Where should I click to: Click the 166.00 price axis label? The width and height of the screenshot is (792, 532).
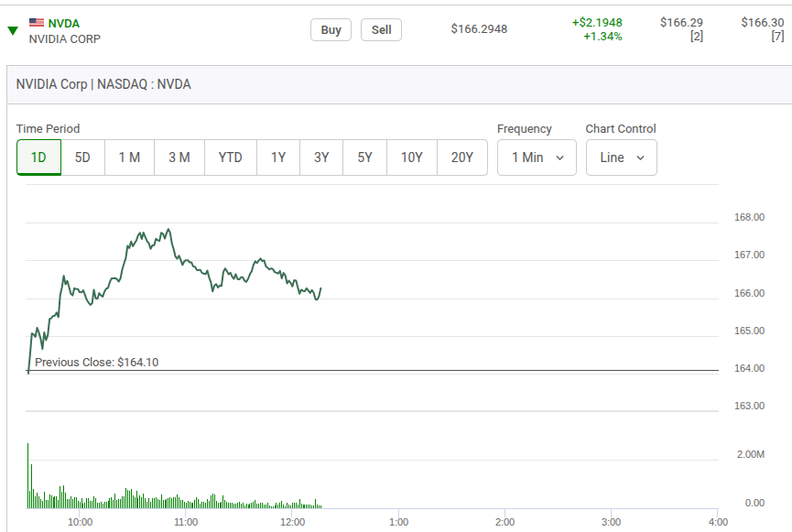[x=749, y=293]
